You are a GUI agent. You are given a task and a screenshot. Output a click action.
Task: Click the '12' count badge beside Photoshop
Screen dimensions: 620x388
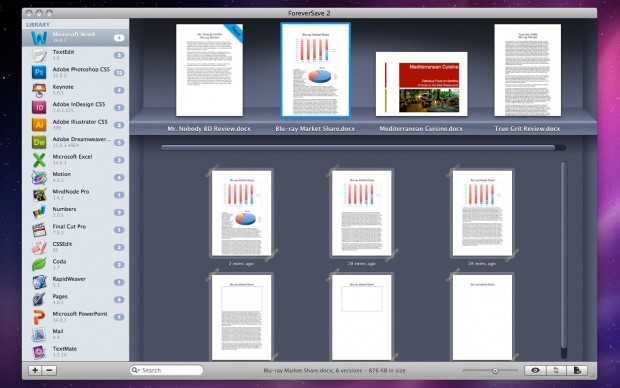pos(119,73)
